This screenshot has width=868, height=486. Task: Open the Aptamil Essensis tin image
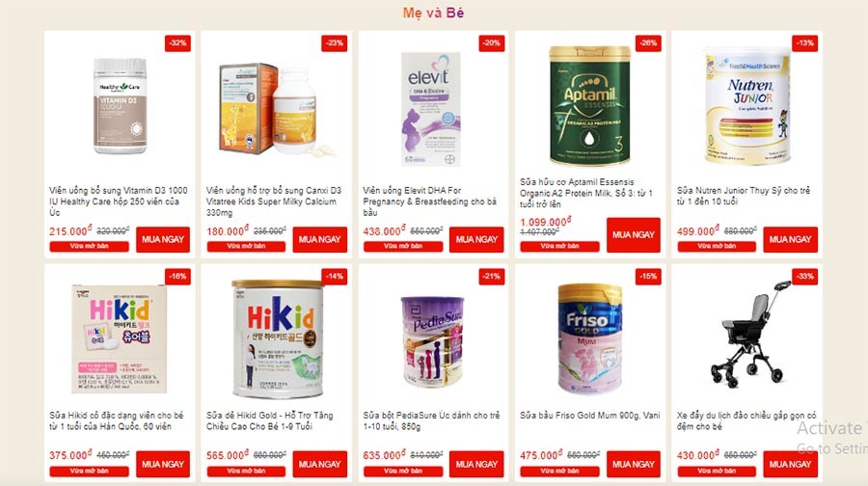coord(589,105)
